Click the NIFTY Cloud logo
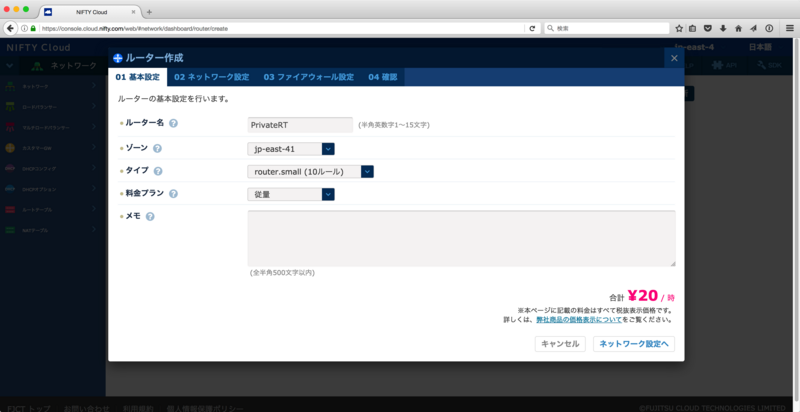Screen dimensions: 800x412 pyautogui.click(x=38, y=47)
